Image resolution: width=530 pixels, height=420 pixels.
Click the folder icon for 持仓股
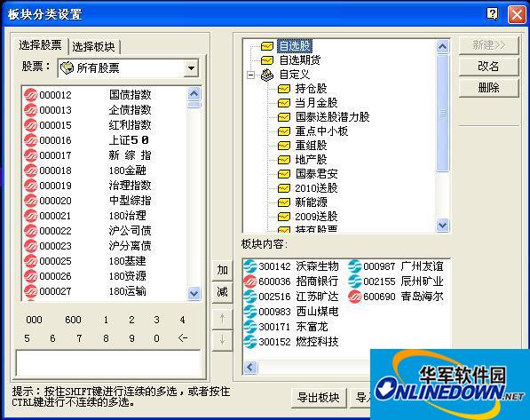coord(284,89)
